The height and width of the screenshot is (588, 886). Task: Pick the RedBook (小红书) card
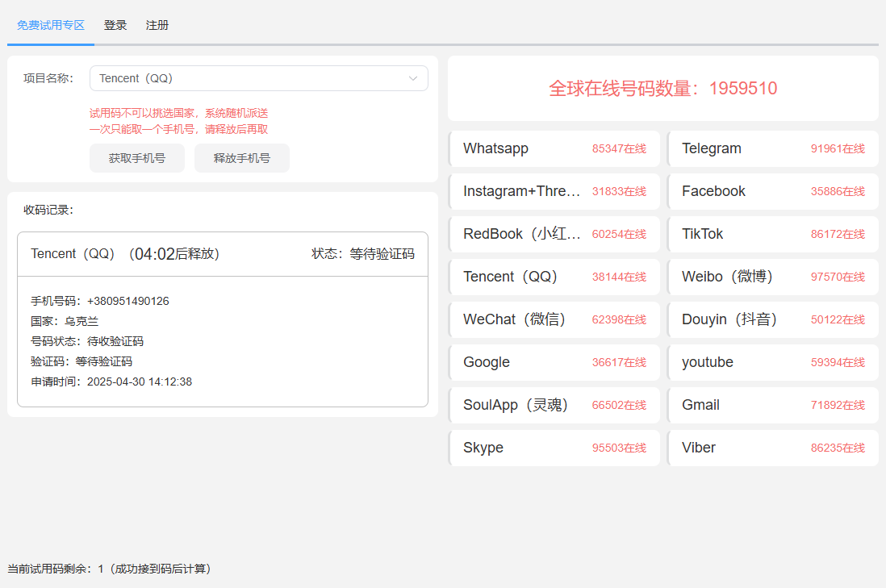[554, 234]
